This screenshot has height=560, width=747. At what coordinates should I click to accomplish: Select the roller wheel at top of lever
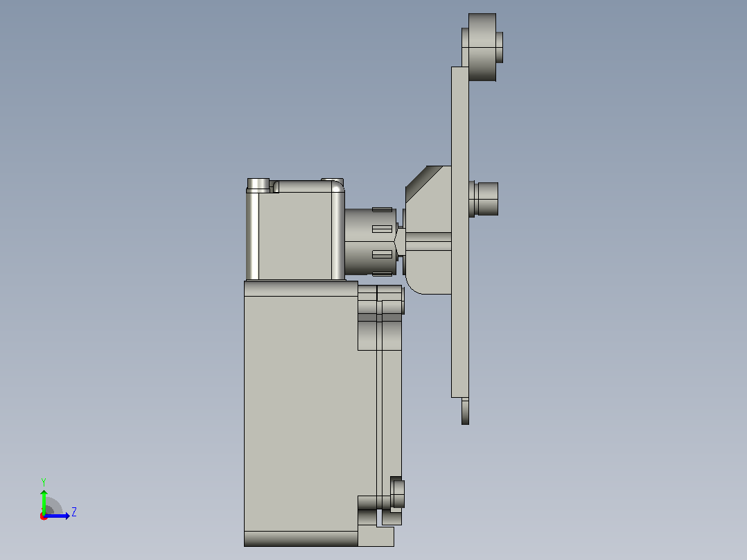tap(482, 47)
